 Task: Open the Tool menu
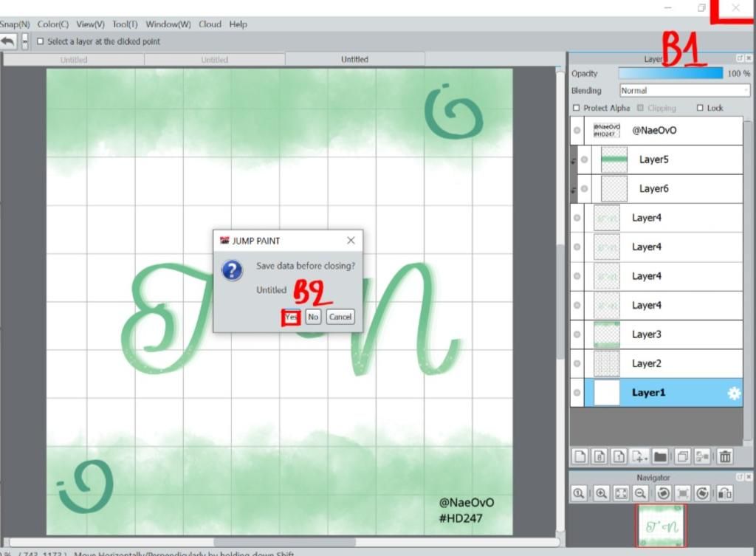(125, 24)
